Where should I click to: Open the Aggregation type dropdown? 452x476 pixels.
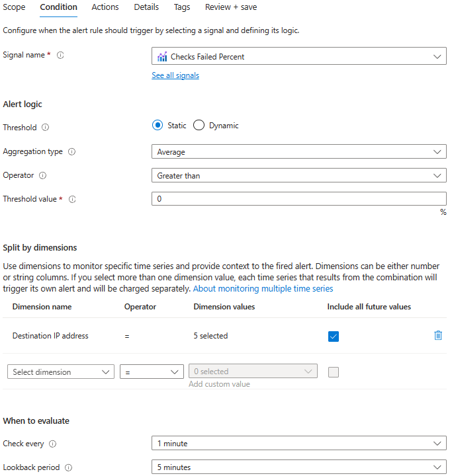pos(299,152)
